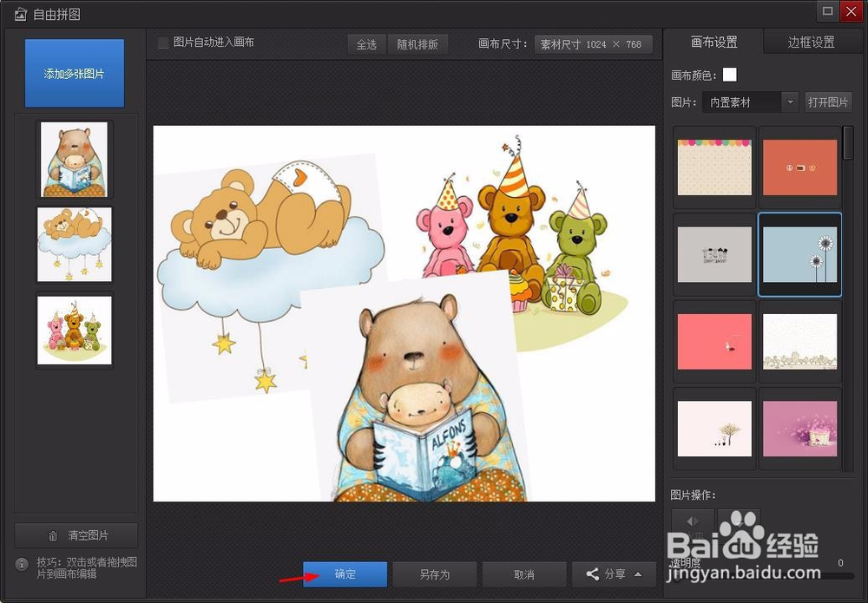
Task: Click the 添加多张图片 button
Action: 74,73
